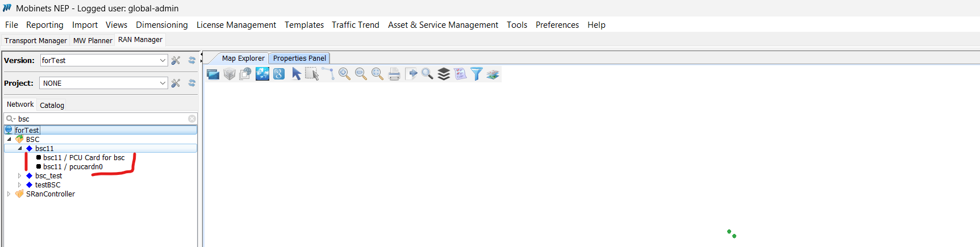The image size is (980, 247).
Task: Select the rectangle selection tool
Action: click(x=312, y=74)
